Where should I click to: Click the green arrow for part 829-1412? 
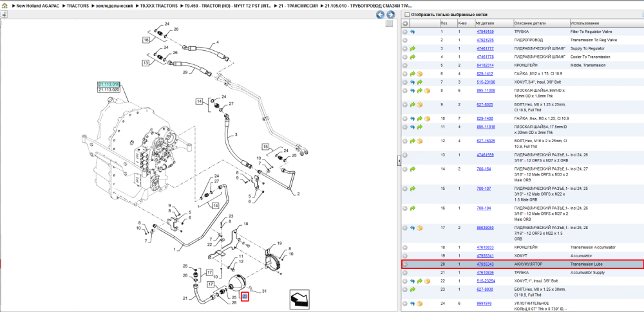click(x=412, y=73)
